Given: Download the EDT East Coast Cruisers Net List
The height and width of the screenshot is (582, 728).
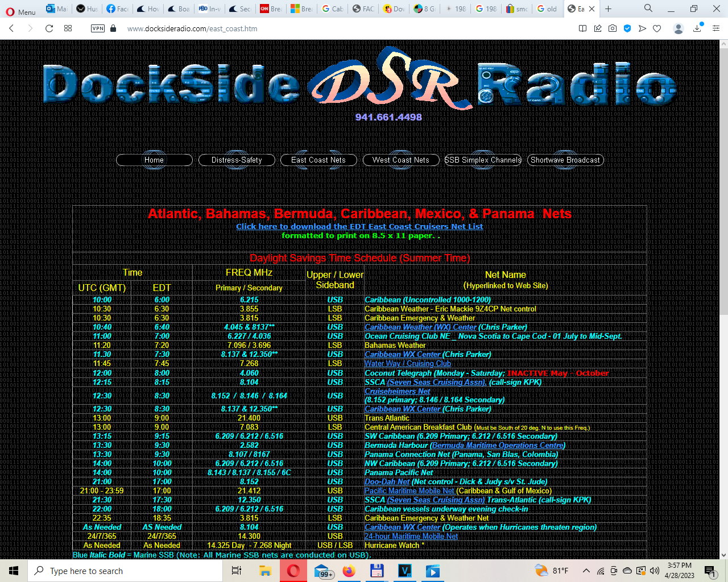Looking at the screenshot, I should 359,226.
